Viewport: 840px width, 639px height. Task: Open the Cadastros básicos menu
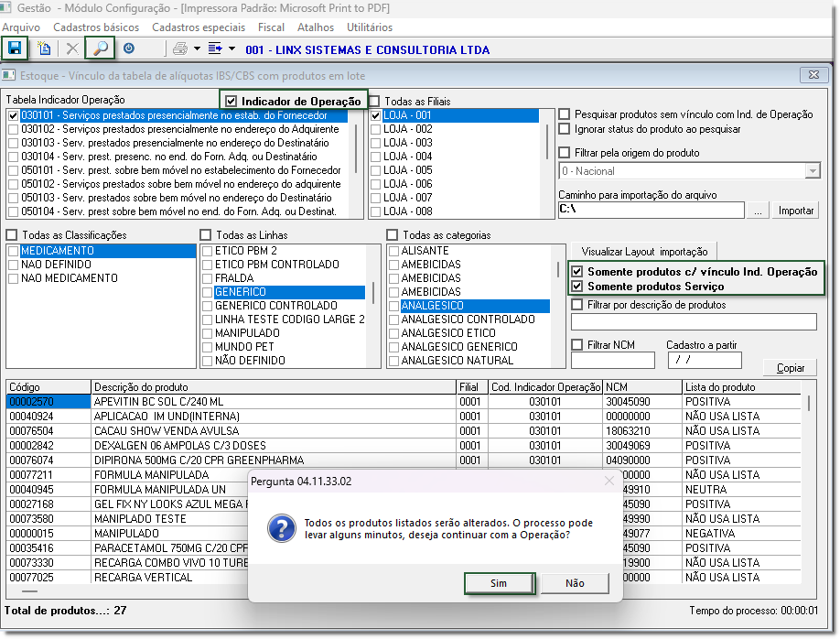point(95,27)
